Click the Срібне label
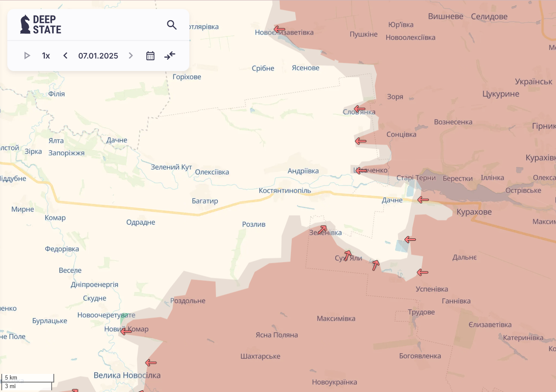This screenshot has height=392, width=556. tap(263, 68)
